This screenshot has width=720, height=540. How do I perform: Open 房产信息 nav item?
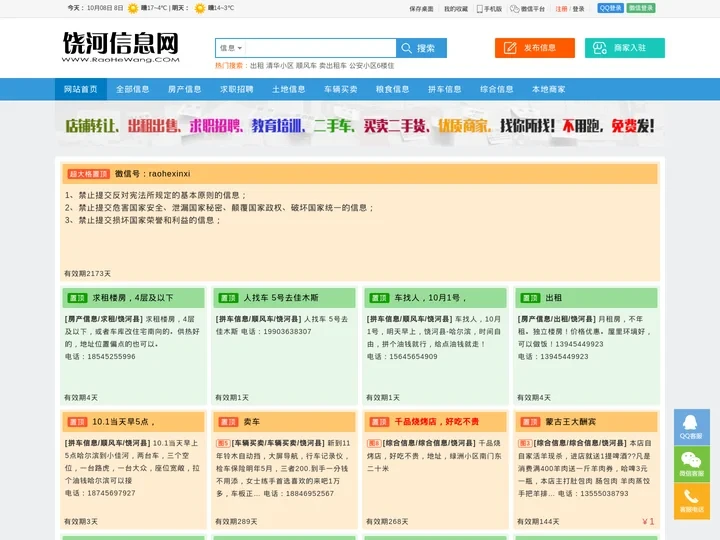pos(185,89)
